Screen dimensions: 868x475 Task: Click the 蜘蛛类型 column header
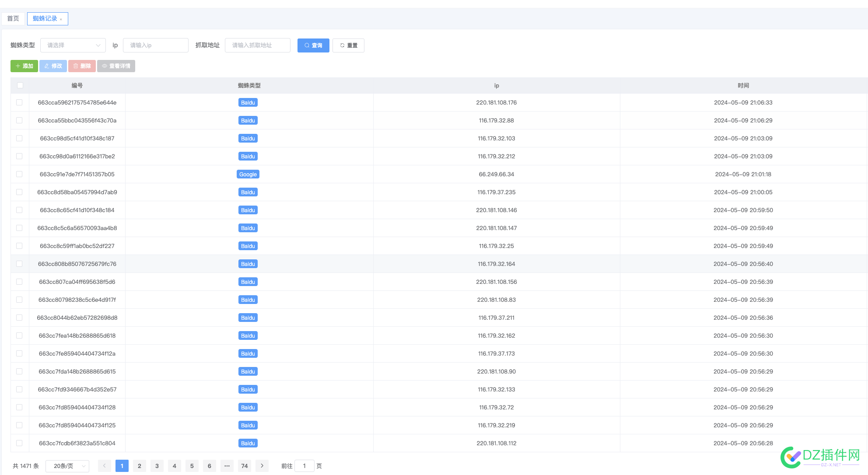[249, 85]
